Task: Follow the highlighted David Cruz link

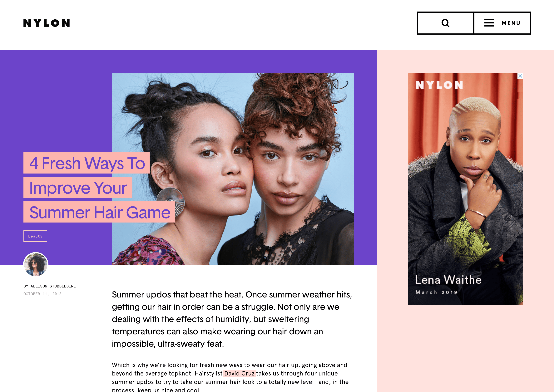Action: (x=239, y=373)
